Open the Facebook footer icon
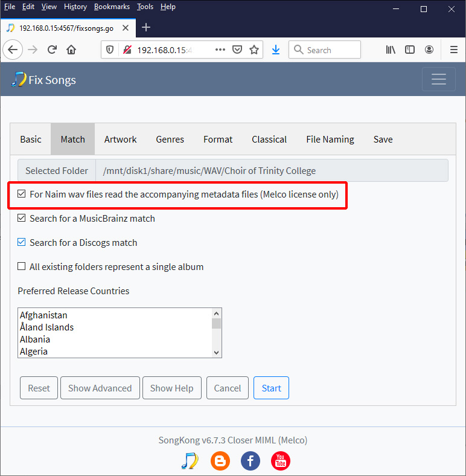Screen dimensions: 466x476 point(251,461)
